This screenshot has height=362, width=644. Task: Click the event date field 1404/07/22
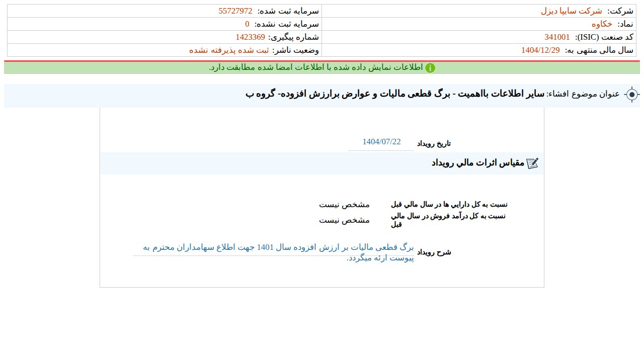click(x=381, y=142)
